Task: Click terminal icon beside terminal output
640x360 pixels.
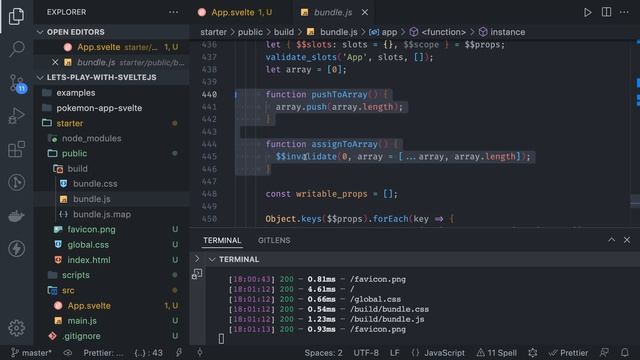Action: (x=197, y=274)
